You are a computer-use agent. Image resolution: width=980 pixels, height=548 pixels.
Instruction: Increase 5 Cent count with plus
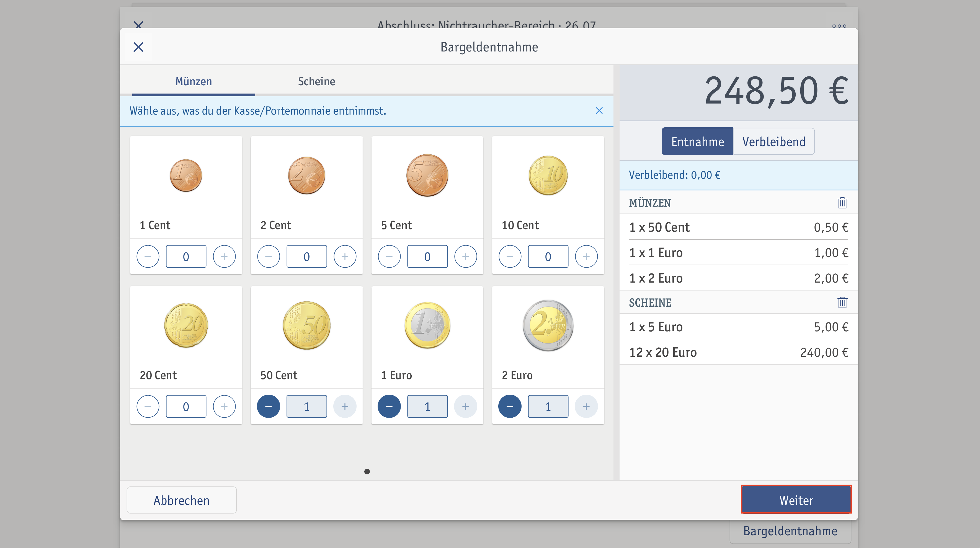click(466, 257)
